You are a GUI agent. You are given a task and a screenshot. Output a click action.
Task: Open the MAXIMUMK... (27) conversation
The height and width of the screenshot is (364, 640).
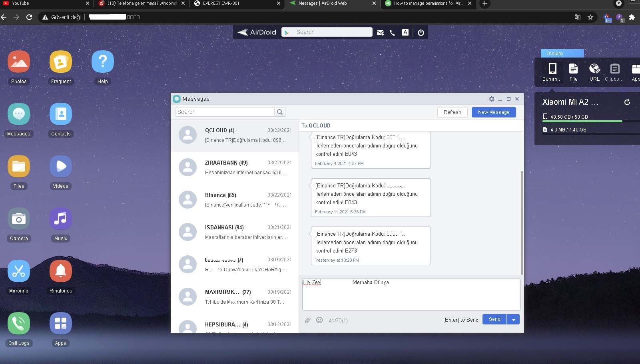click(235, 297)
